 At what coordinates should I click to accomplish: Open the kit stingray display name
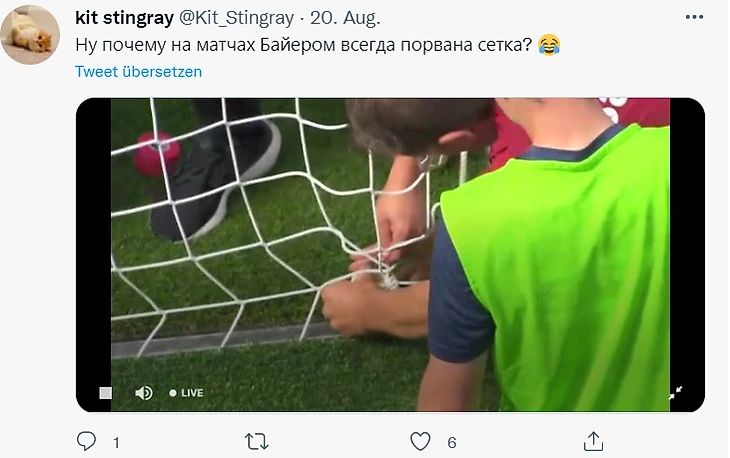coord(124,18)
